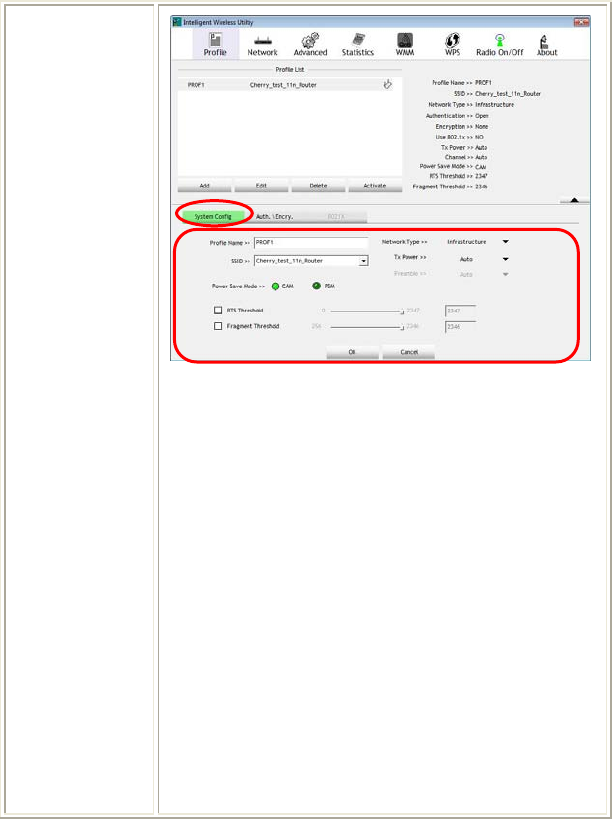Open the Network page icon

[x=262, y=41]
